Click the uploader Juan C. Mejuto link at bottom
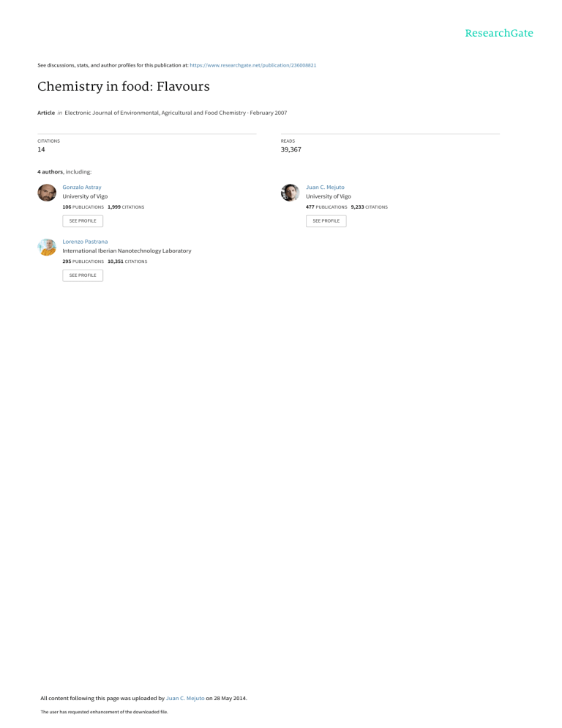The width and height of the screenshot is (562, 728). point(185,698)
